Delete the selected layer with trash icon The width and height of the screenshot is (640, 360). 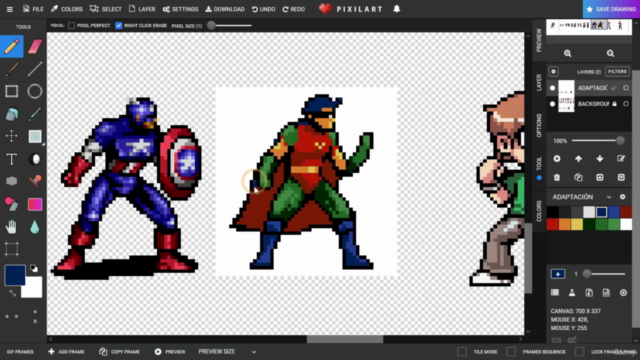557,177
